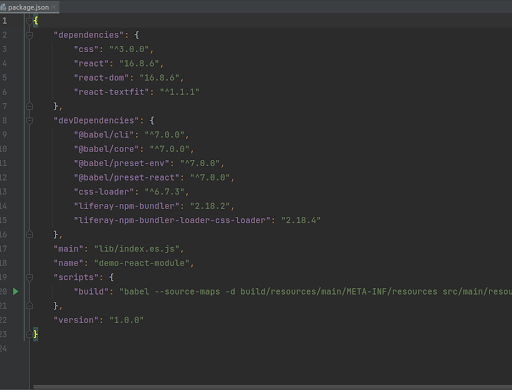Select the "2.18.2" version value
Image resolution: width=512 pixels, height=390 pixels.
[210, 206]
